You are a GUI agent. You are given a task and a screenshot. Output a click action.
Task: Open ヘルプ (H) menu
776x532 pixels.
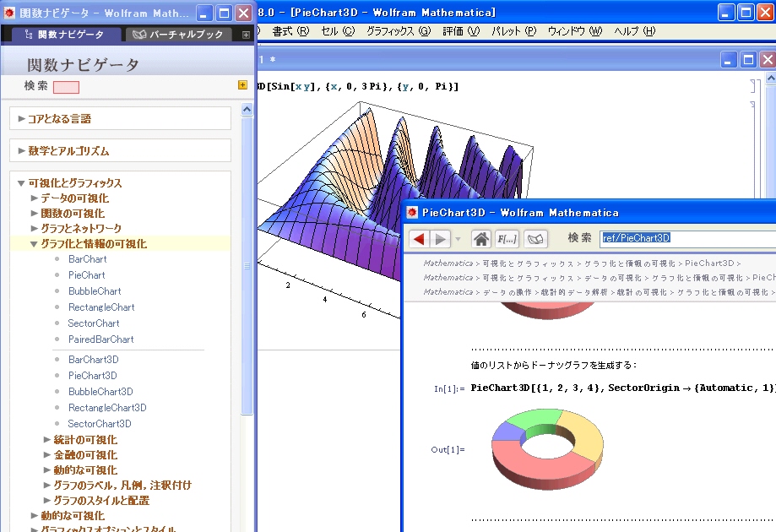tap(635, 31)
